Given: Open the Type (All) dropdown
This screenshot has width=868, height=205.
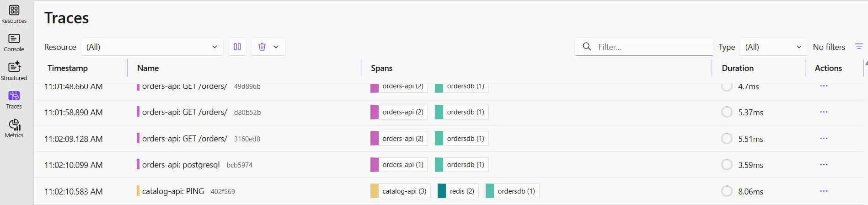Looking at the screenshot, I should (x=773, y=47).
